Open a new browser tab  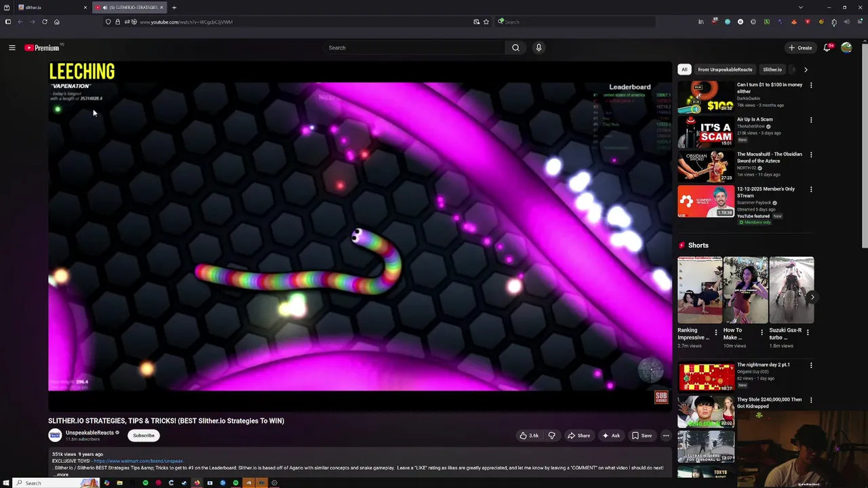point(174,7)
